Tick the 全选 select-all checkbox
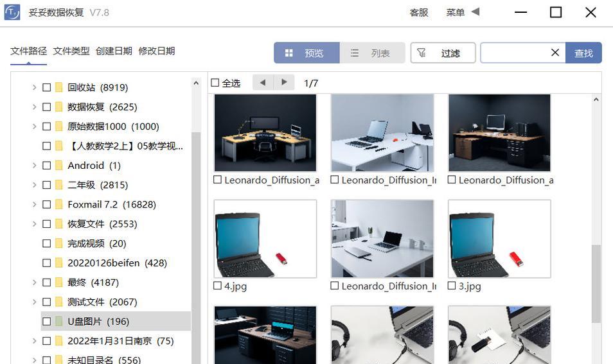Viewport: 613px width, 364px height. pyautogui.click(x=215, y=82)
